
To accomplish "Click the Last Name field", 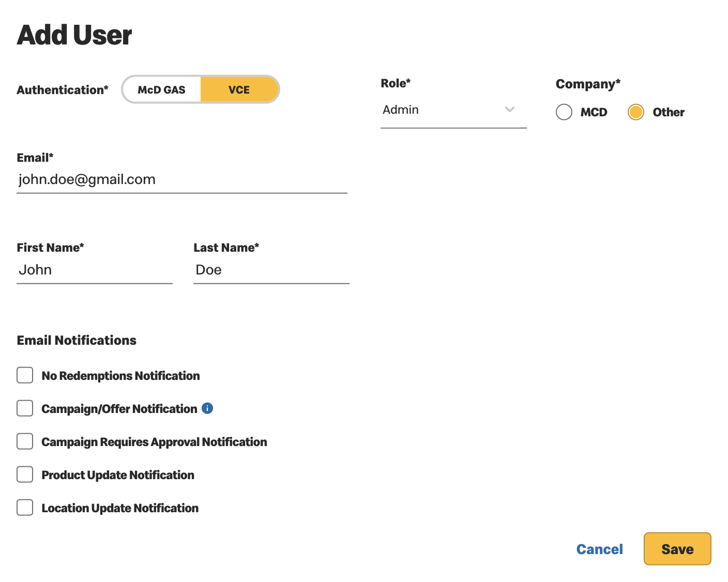I will pyautogui.click(x=271, y=270).
